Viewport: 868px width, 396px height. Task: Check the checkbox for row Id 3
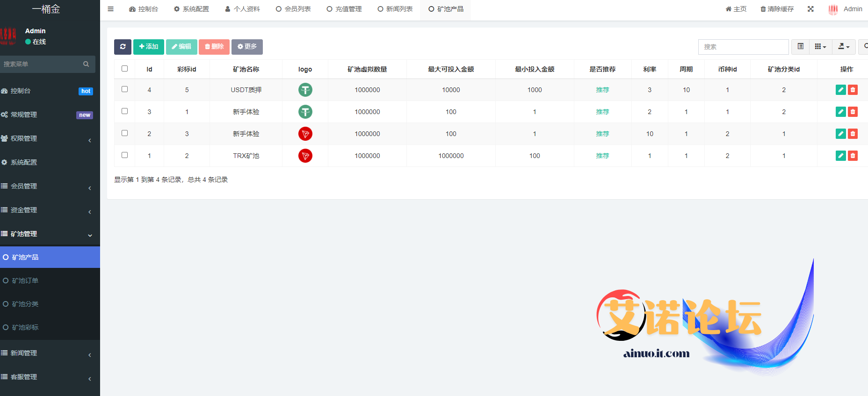tap(124, 111)
